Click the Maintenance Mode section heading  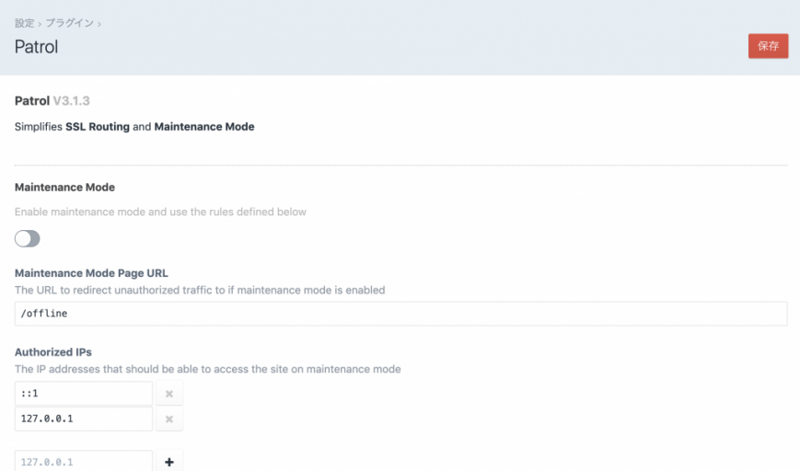click(64, 187)
